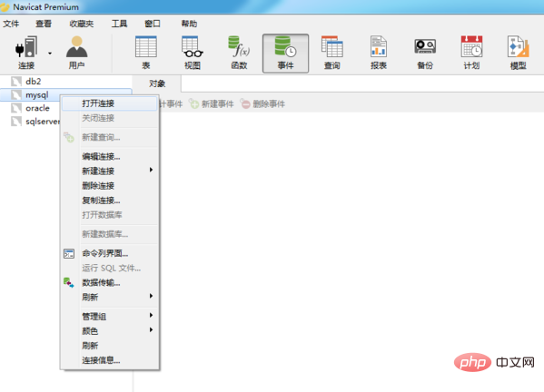Screen dimensions: 544x392
Task: Open the Schedule calendar icon
Action: coord(471,47)
